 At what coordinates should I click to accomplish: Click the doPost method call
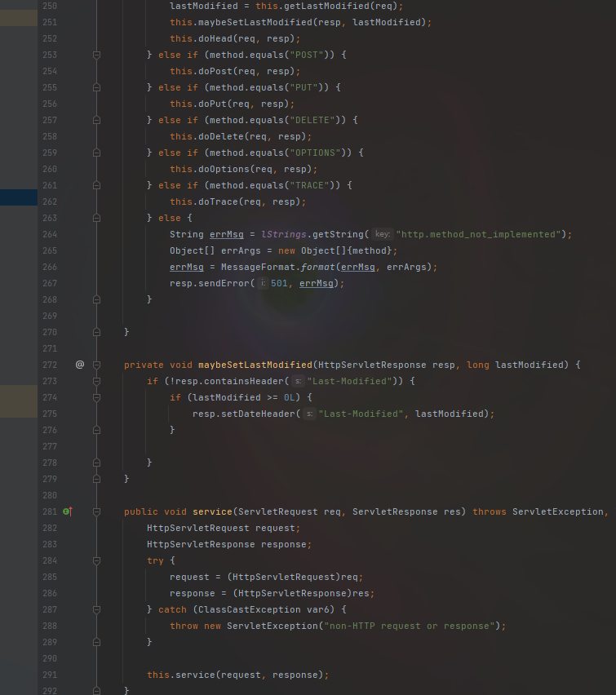pos(215,71)
